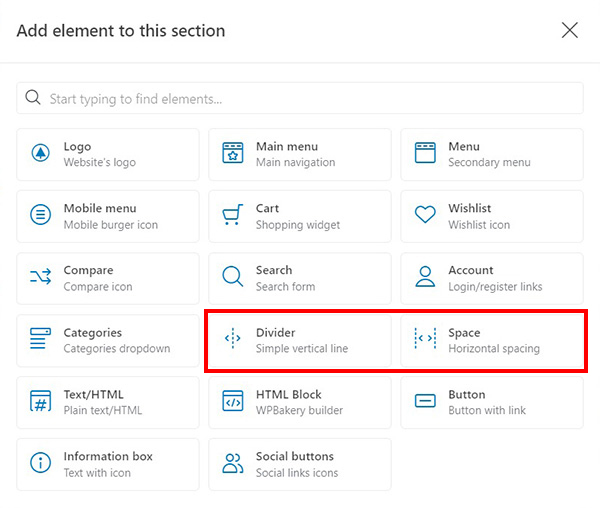Viewport: 600px width, 508px height.
Task: Add the Text/HTML plain text element
Action: coord(108,402)
